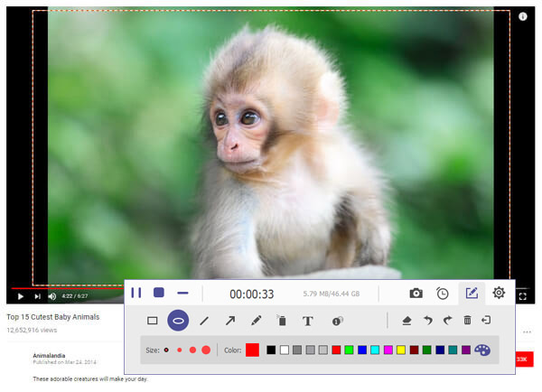542x392 pixels.
Task: Minimize the recorder toolbar with dash icon
Action: tap(182, 293)
